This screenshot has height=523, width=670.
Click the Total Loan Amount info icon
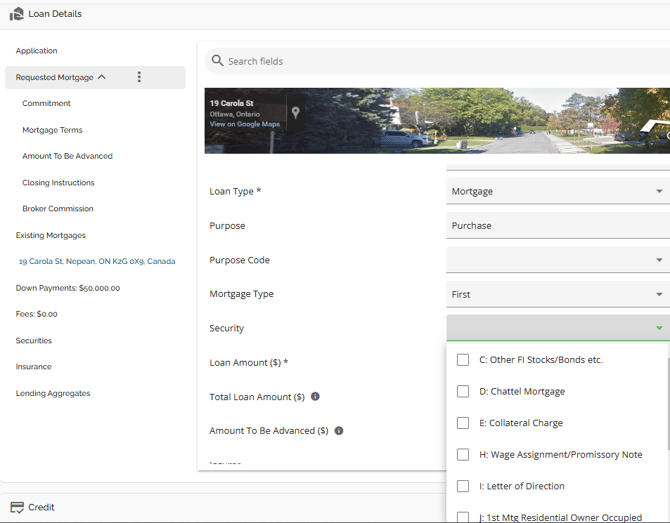coord(315,397)
